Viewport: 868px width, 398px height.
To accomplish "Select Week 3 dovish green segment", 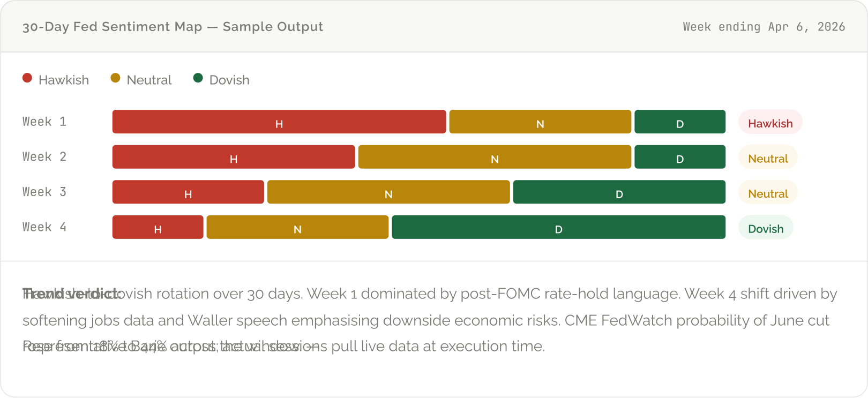I will (x=619, y=192).
